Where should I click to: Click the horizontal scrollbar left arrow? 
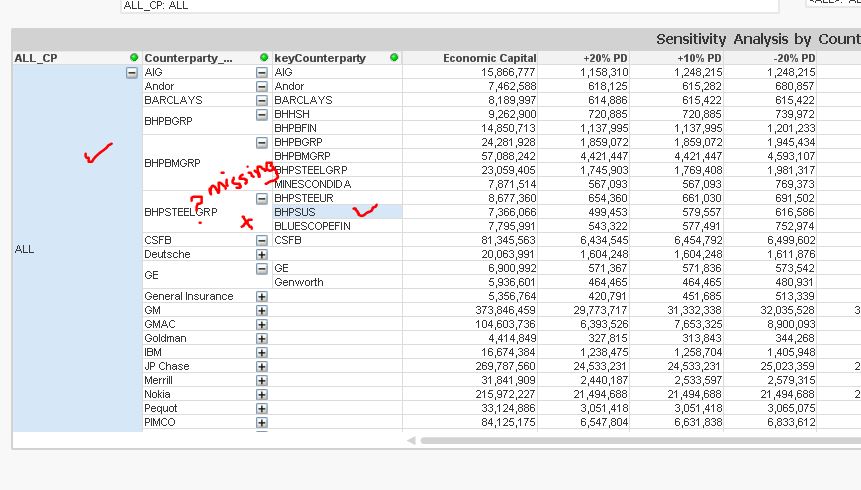411,441
